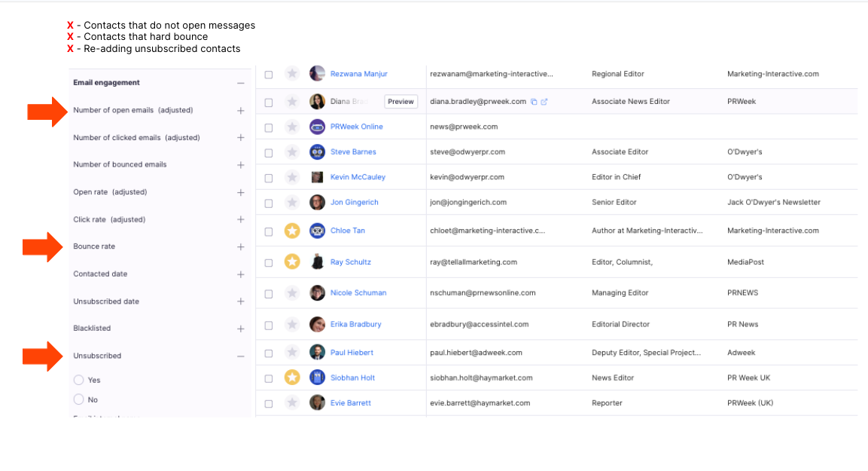Click Rezwana Manjur's avatar
Viewport: 868px width, 471px height.
point(317,73)
